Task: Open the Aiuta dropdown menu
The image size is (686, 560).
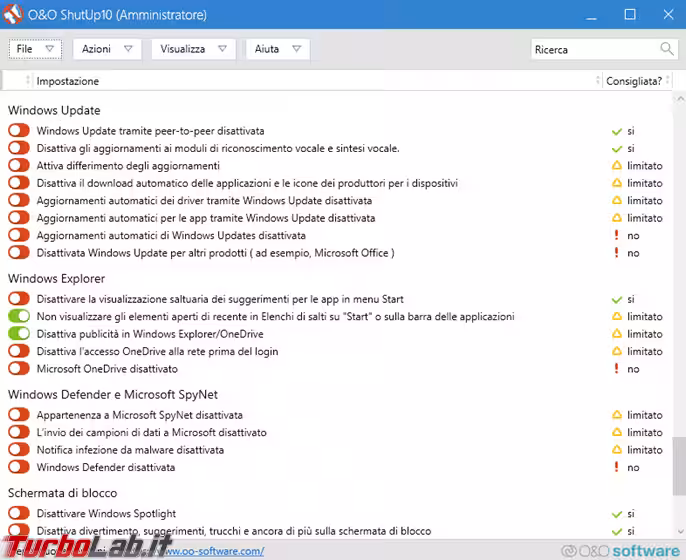Action: point(278,49)
